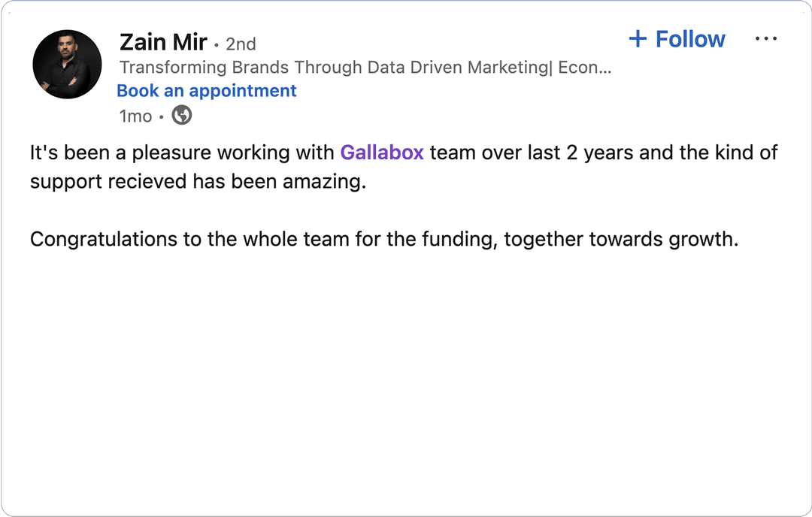The width and height of the screenshot is (812, 517).
Task: Follow Zain Mir
Action: 689,39
